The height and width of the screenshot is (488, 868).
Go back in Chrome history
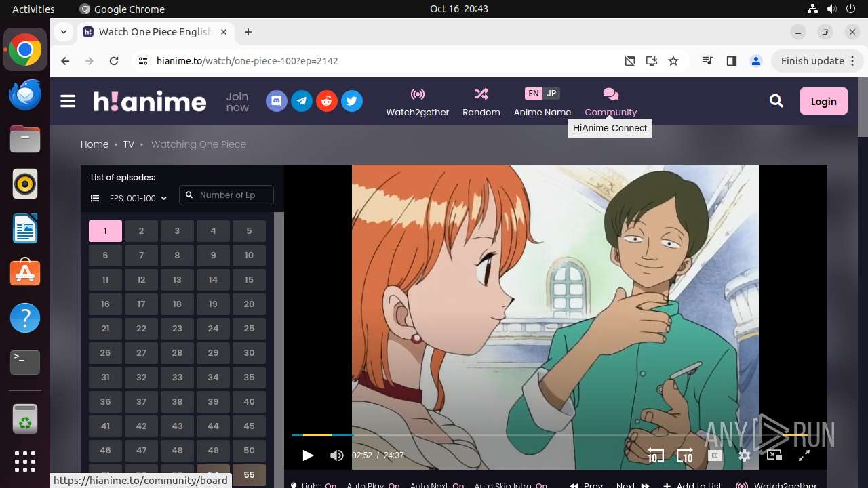(65, 61)
